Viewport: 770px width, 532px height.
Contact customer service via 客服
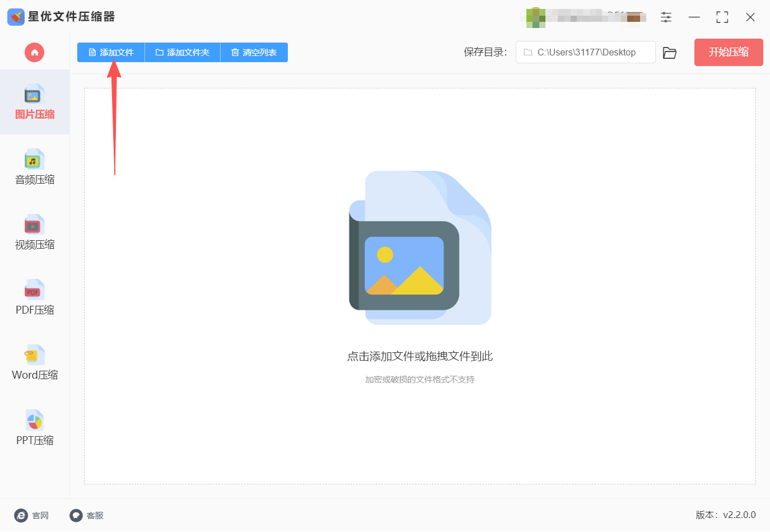coord(95,515)
